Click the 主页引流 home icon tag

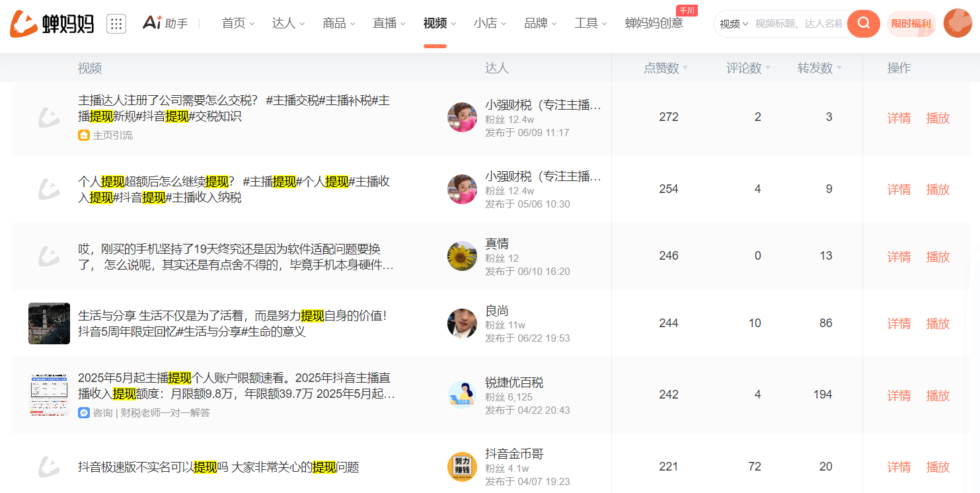(x=84, y=135)
